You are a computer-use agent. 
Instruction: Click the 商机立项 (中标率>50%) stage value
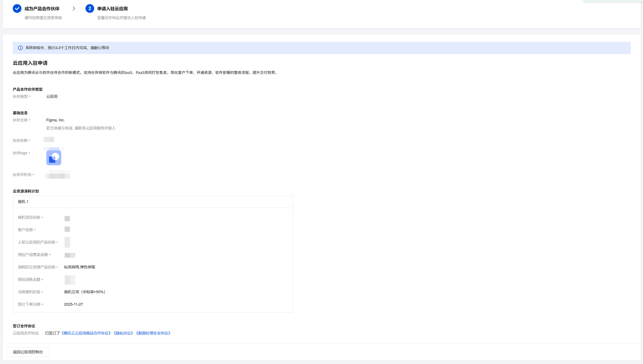[x=84, y=292]
